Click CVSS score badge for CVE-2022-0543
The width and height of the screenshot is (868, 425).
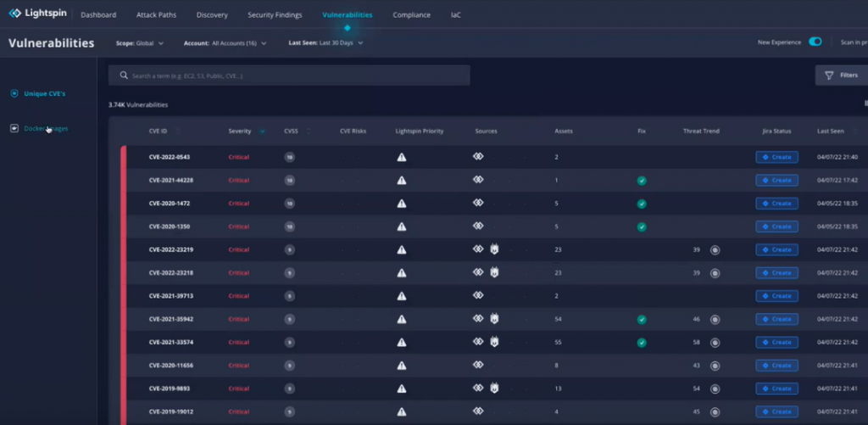pyautogui.click(x=290, y=158)
